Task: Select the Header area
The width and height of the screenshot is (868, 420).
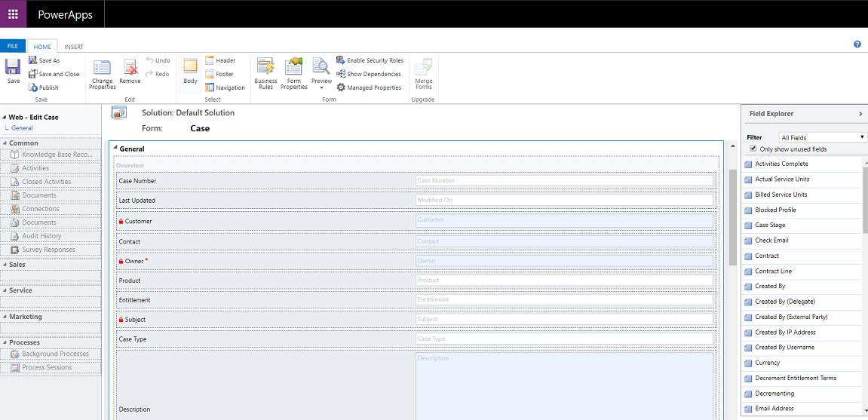Action: (220, 60)
